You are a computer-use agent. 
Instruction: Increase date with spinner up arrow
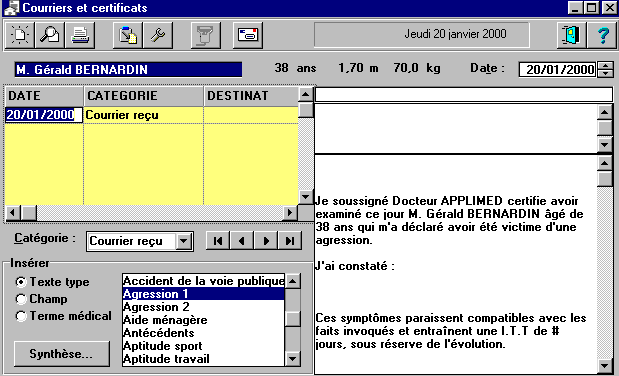click(605, 66)
